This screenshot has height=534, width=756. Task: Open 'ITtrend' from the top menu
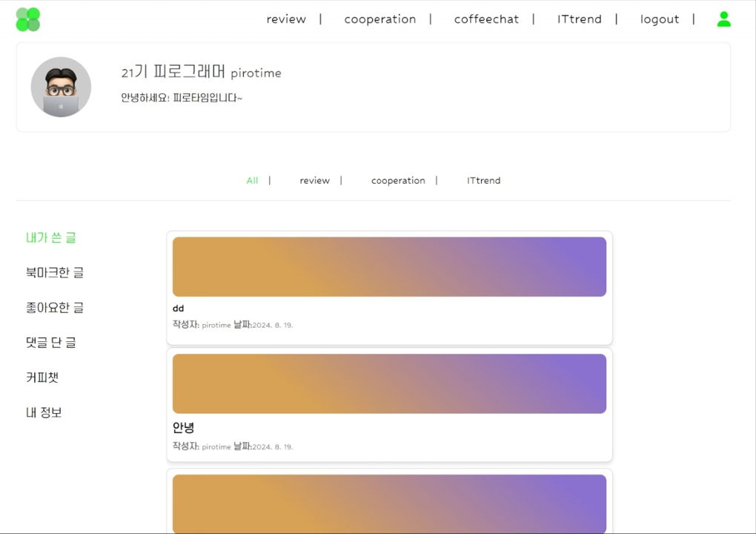(580, 19)
